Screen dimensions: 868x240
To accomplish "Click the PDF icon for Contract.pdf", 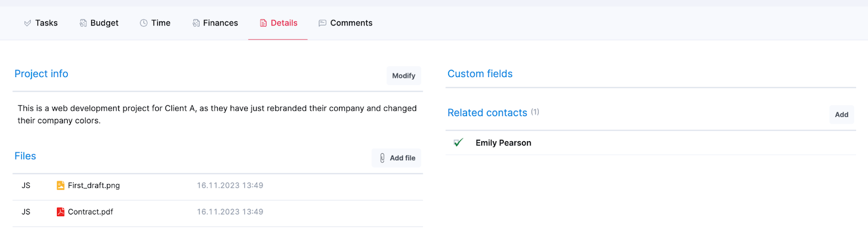I will (x=61, y=212).
